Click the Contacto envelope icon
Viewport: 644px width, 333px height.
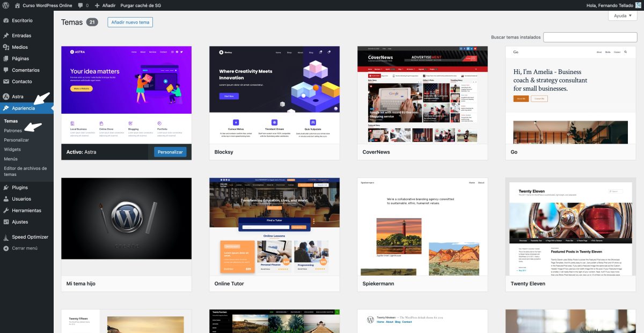[6, 82]
